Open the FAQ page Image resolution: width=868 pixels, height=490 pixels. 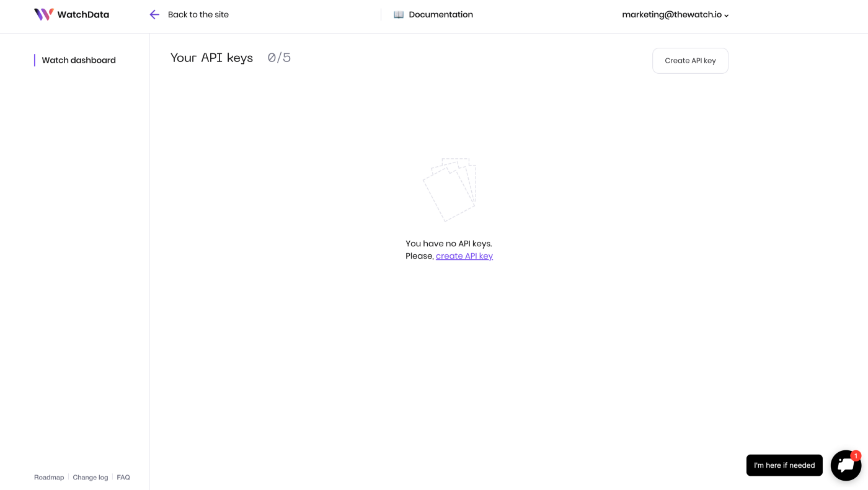click(x=123, y=477)
